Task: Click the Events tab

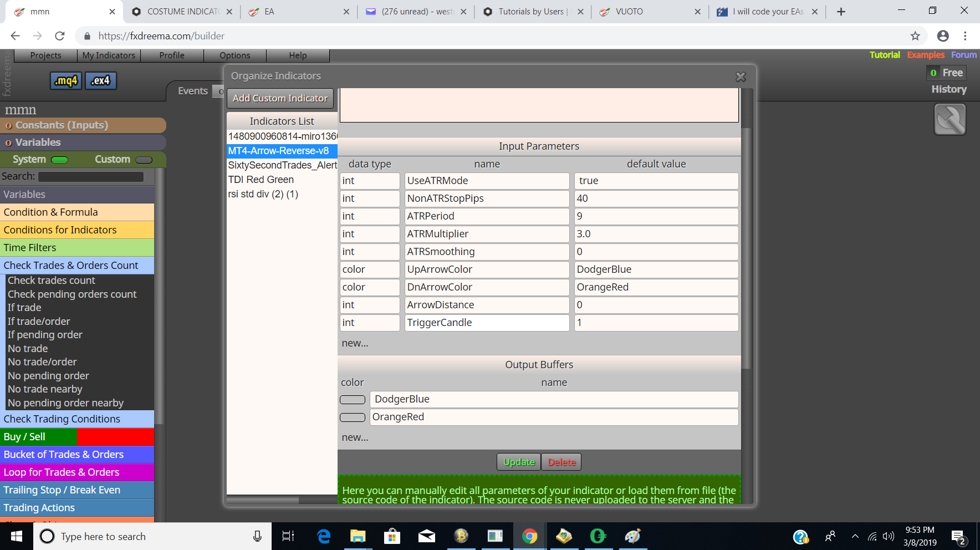Action: pyautogui.click(x=193, y=91)
